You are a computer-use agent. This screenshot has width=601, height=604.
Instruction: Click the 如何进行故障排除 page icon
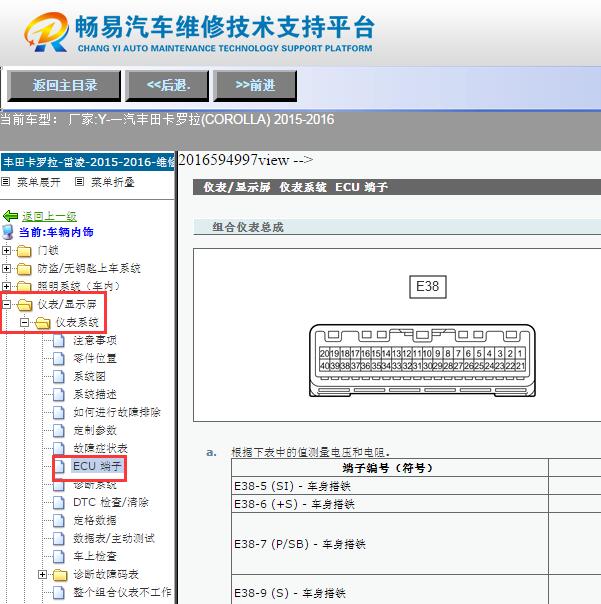pyautogui.click(x=59, y=413)
